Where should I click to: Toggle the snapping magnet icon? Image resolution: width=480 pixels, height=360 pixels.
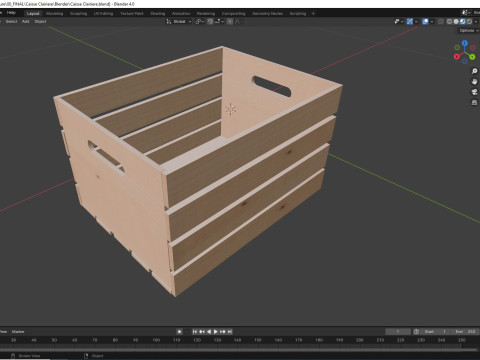(210, 21)
